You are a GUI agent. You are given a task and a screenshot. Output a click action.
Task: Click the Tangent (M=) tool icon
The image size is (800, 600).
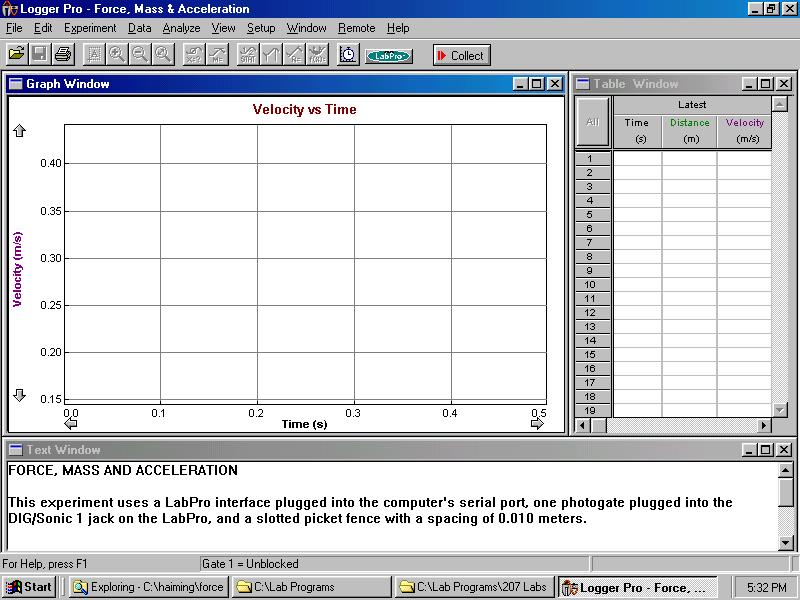pyautogui.click(x=217, y=54)
